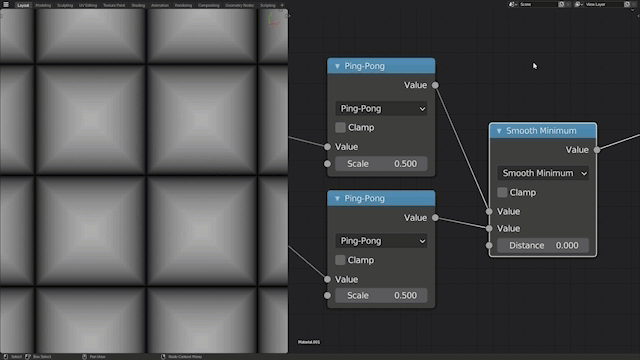Switch to the Shading workspace tab
The image size is (640, 360).
click(x=138, y=5)
